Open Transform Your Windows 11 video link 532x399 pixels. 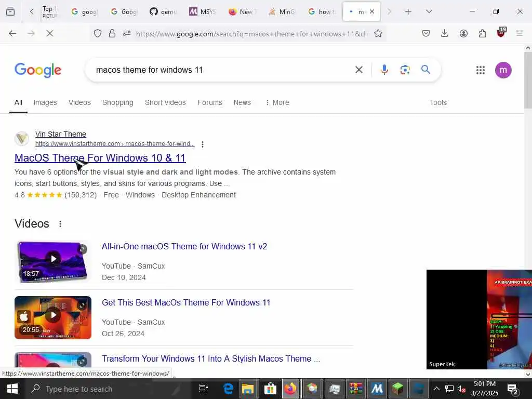(211, 358)
